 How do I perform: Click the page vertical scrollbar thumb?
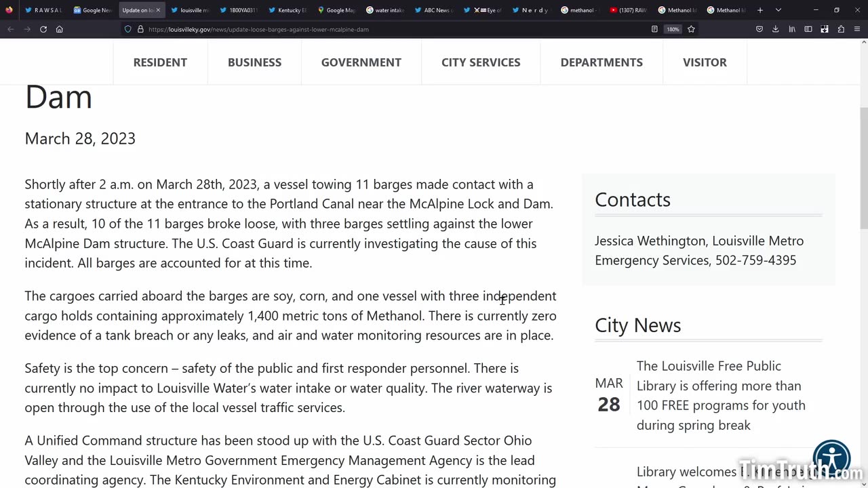tap(863, 168)
